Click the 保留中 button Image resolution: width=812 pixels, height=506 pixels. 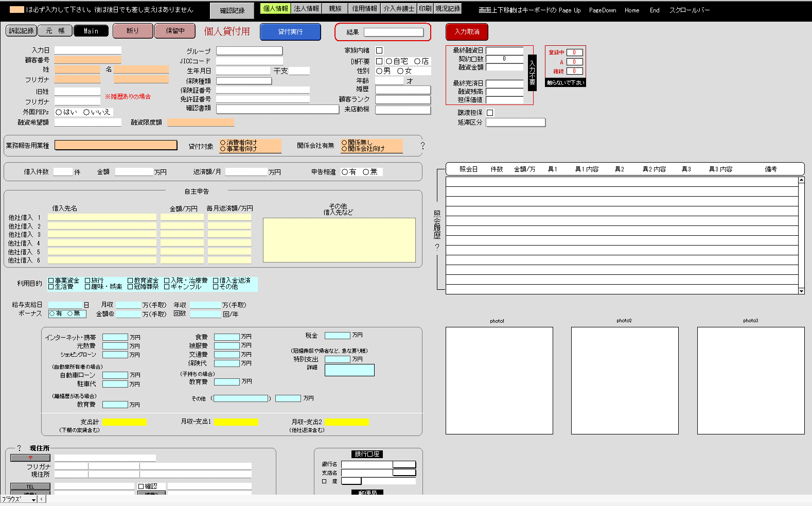click(175, 31)
